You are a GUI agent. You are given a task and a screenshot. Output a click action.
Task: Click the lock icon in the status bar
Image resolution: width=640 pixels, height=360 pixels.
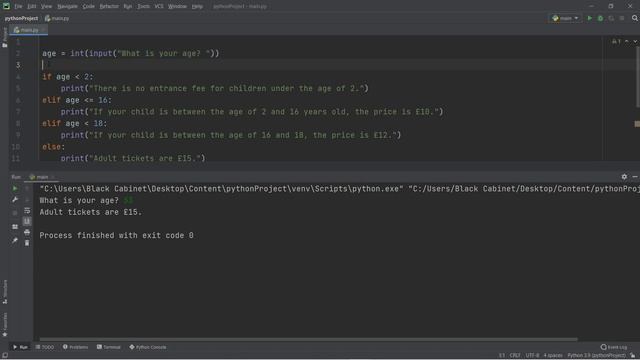[x=632, y=356]
